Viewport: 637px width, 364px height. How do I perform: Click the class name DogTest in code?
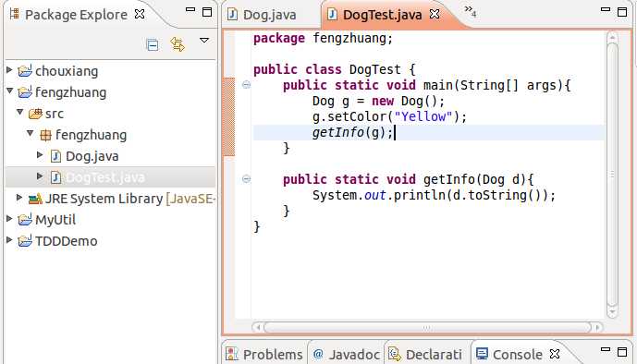(x=375, y=69)
